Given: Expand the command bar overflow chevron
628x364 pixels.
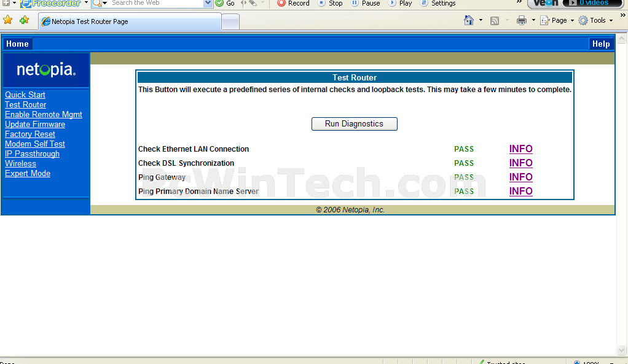Looking at the screenshot, I should pos(623,15).
